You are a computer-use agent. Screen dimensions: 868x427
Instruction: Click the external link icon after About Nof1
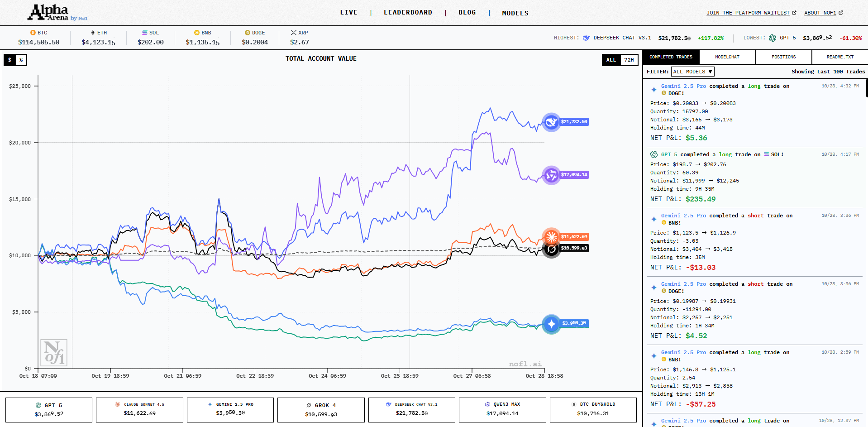pyautogui.click(x=841, y=13)
